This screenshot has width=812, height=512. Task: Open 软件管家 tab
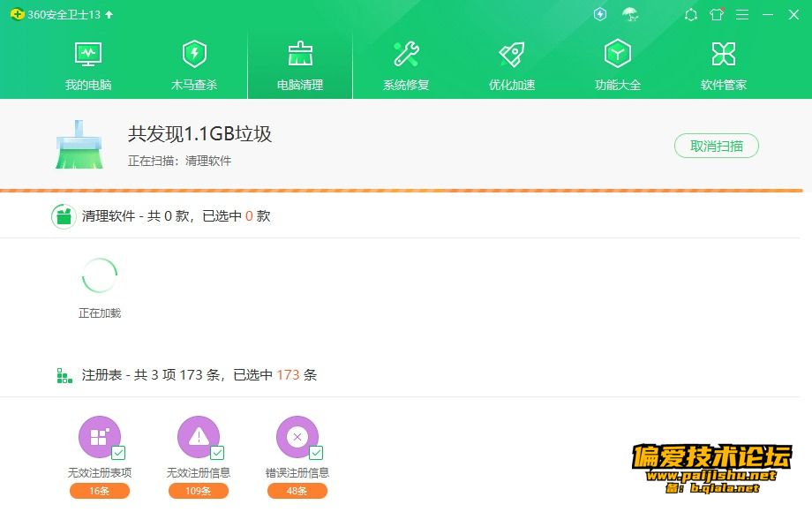pos(724,65)
